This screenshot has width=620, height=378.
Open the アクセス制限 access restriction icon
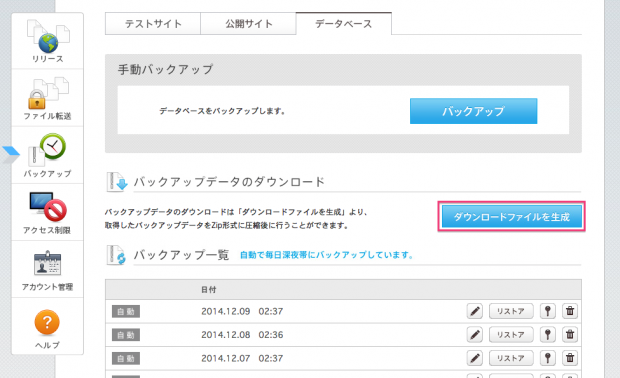[47, 213]
